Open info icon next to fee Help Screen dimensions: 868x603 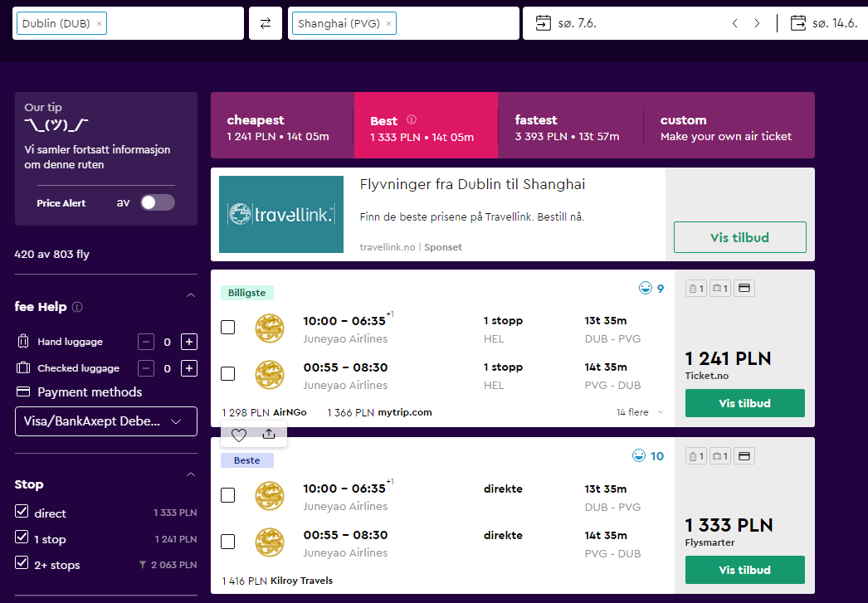[77, 307]
